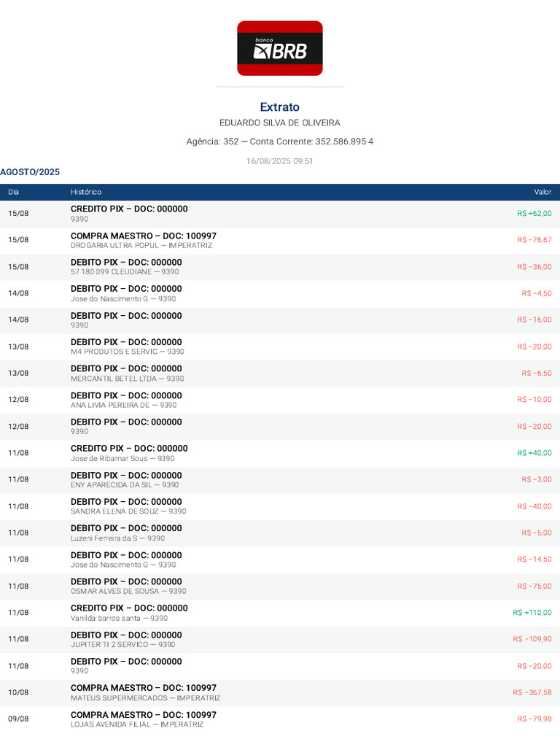Screen dimensions: 560x747
Task: Click the Banco BRB logo
Action: tap(280, 48)
